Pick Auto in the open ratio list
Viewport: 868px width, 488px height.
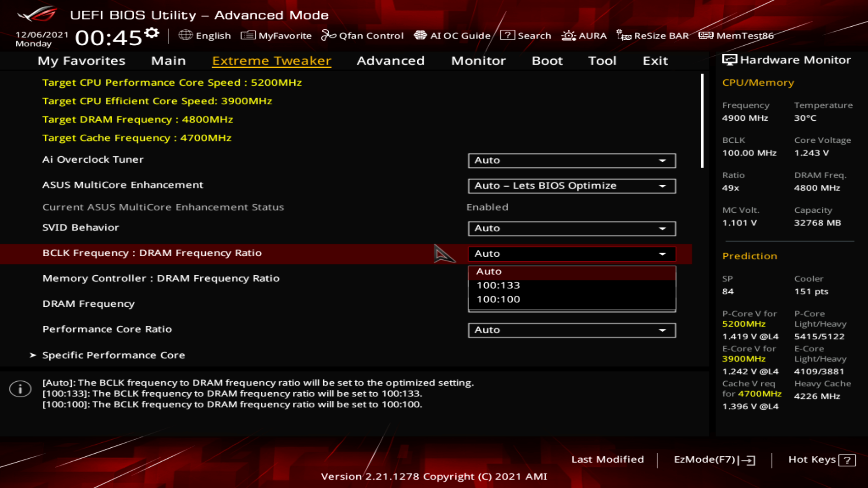pyautogui.click(x=489, y=272)
